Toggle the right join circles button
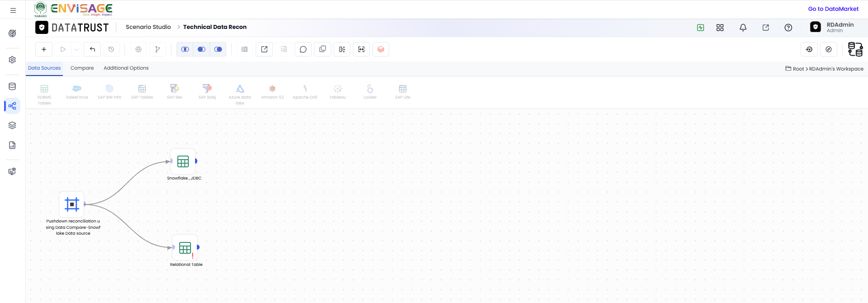Viewport: 868px width, 303px height. point(218,49)
